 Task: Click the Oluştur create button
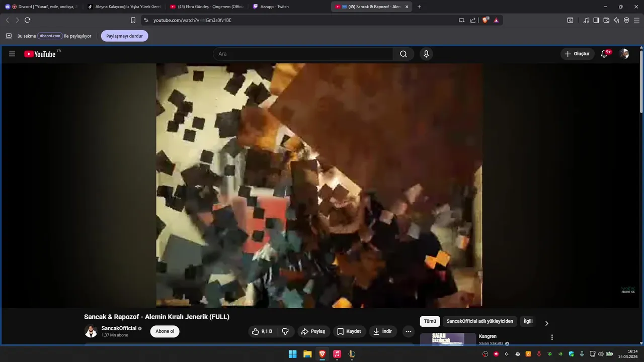(578, 54)
